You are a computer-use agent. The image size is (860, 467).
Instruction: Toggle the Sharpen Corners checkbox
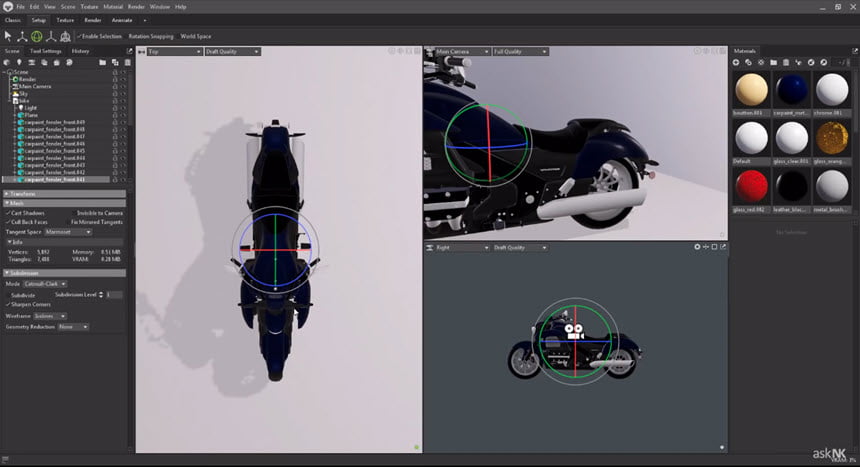[x=8, y=305]
